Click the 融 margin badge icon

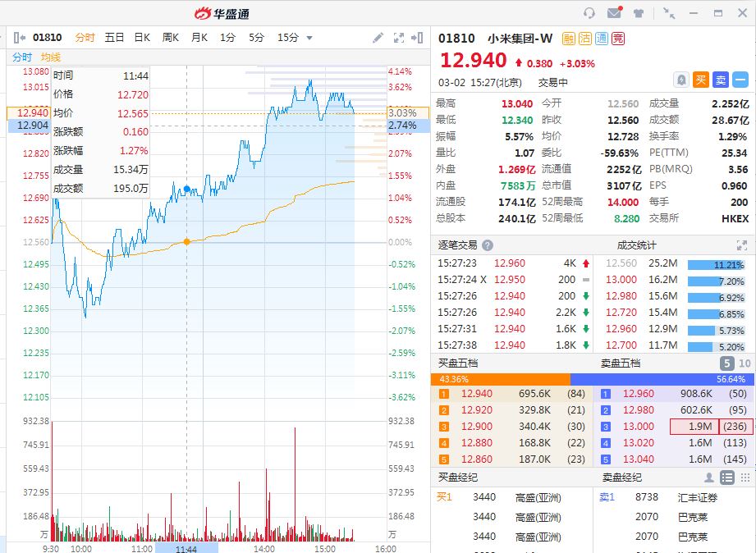(569, 39)
